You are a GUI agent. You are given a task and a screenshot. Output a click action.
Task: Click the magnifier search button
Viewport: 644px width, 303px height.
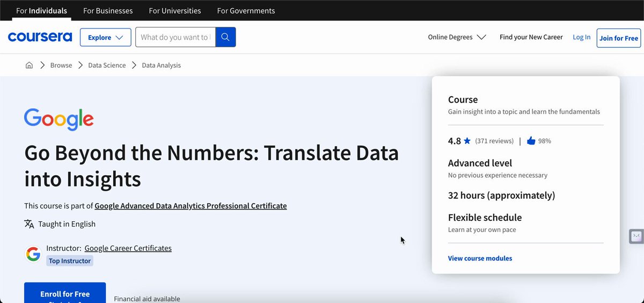click(225, 37)
